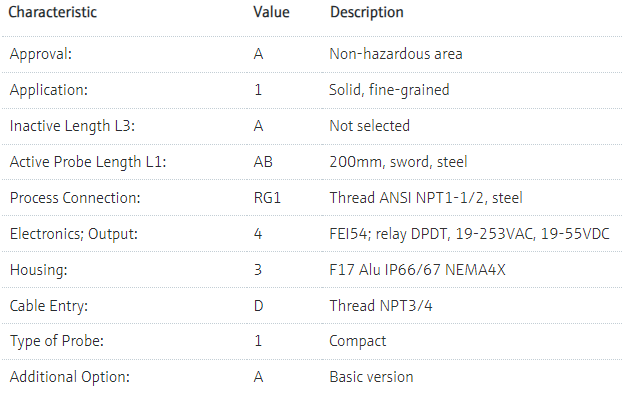The height and width of the screenshot is (396, 622).
Task: Select the Application row label
Action: click(48, 90)
